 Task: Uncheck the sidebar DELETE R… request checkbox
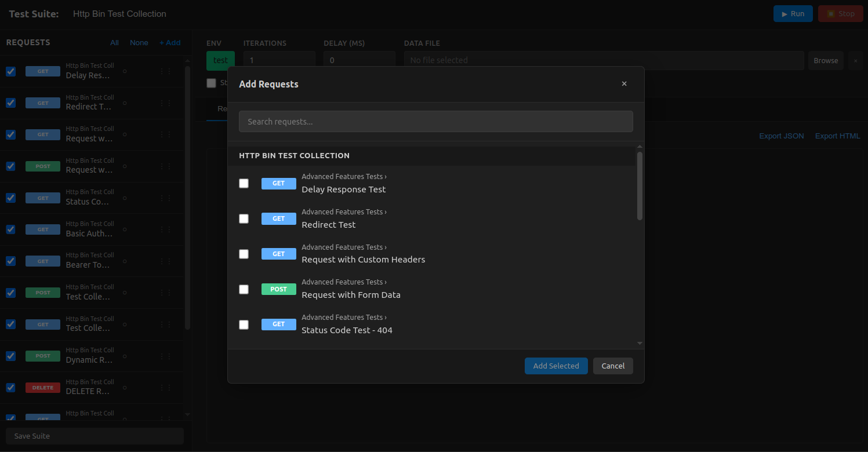(x=10, y=387)
